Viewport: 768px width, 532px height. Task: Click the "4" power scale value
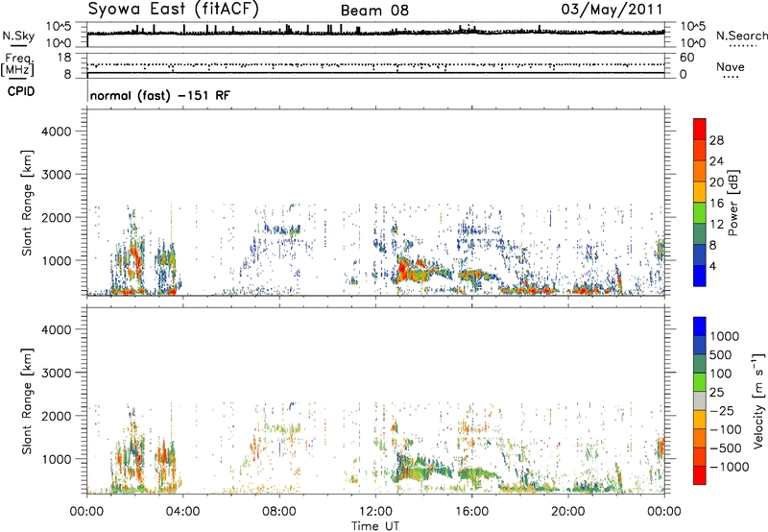click(x=713, y=266)
